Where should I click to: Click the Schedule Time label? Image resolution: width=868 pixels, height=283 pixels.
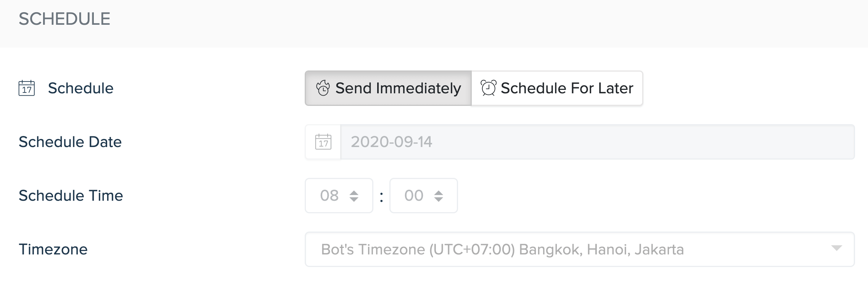click(71, 195)
